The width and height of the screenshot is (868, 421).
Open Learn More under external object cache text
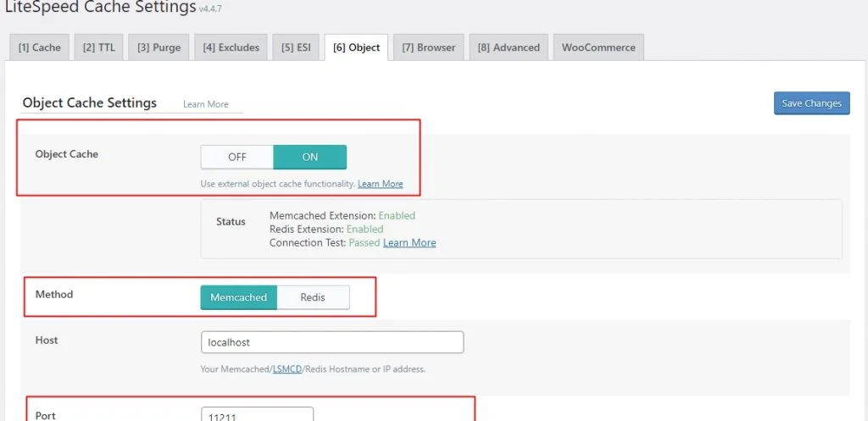point(381,184)
